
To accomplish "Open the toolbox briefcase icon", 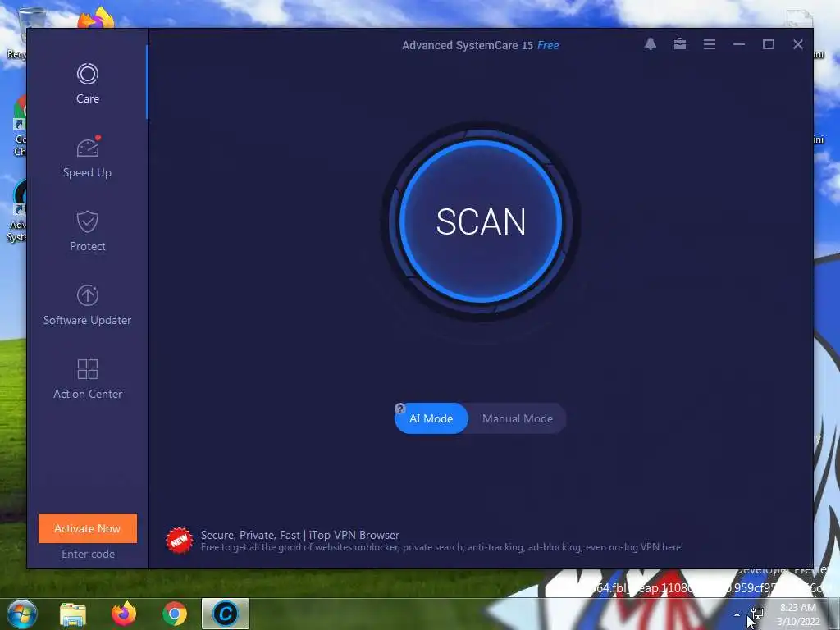I will 680,44.
